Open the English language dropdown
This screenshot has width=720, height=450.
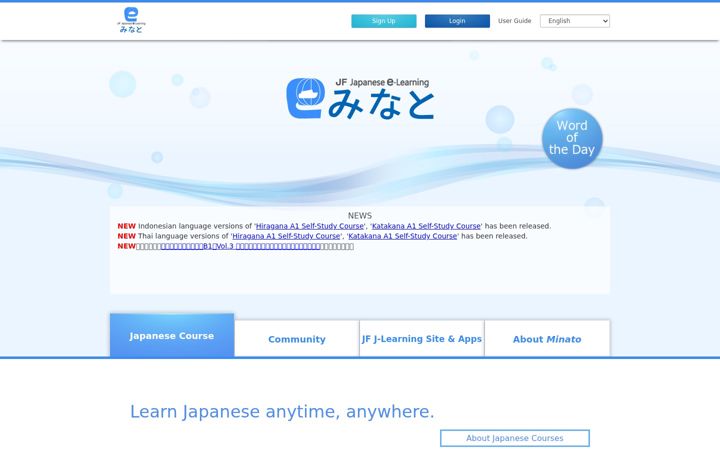pos(575,21)
